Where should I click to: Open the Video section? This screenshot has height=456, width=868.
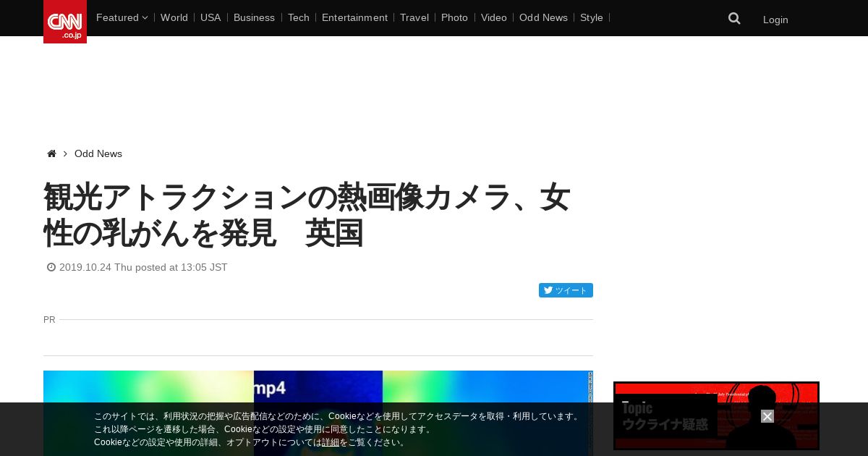point(494,17)
